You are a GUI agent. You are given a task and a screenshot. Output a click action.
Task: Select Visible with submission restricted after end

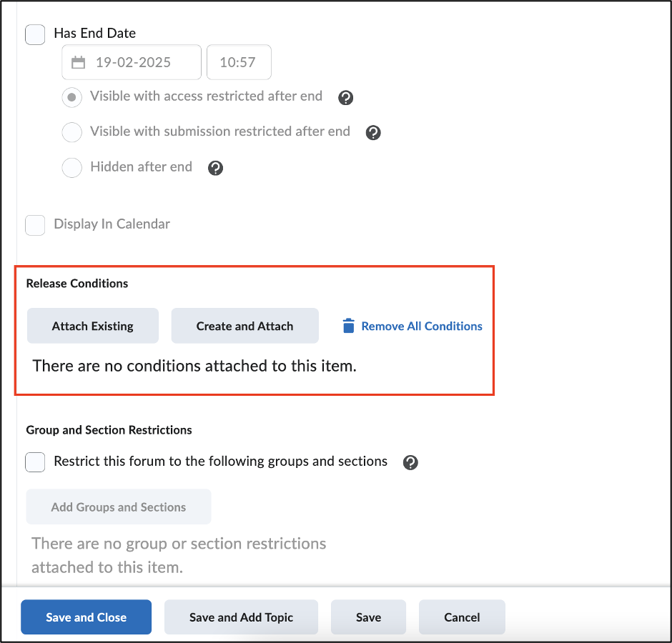(72, 132)
